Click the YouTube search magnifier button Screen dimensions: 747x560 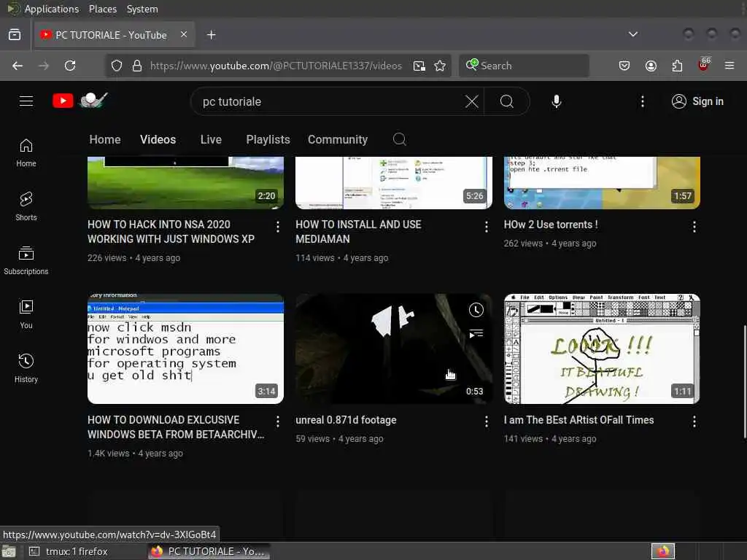pos(507,101)
